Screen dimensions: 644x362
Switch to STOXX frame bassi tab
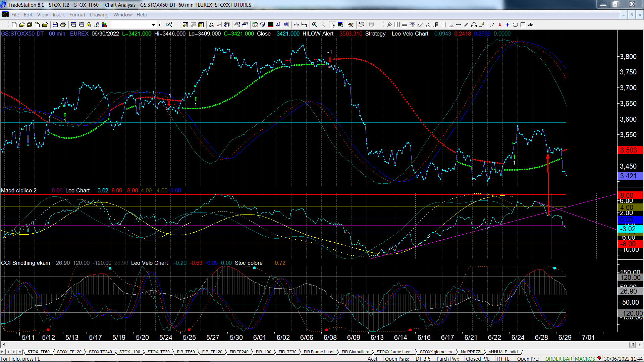pyautogui.click(x=394, y=352)
